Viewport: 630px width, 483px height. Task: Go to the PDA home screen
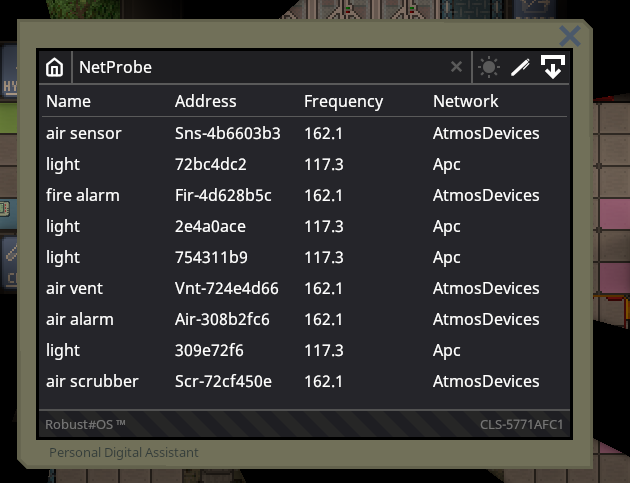click(x=55, y=68)
